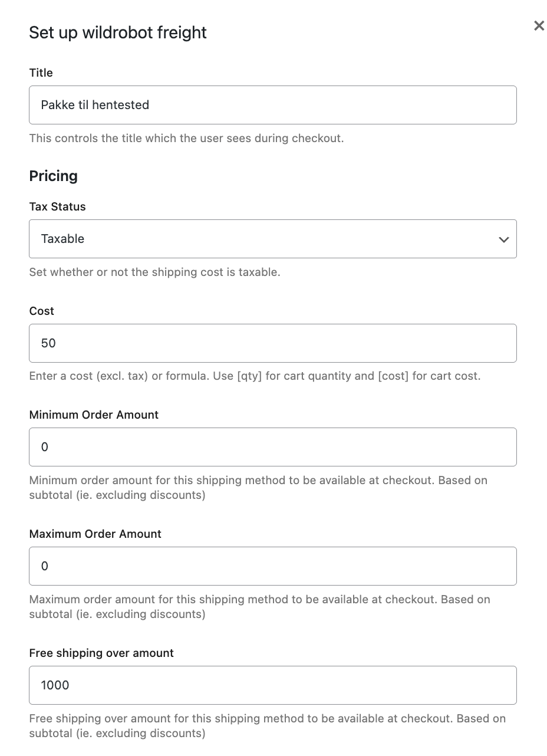Select the Maximum Order Amount input box
Image resolution: width=547 pixels, height=756 pixels.
click(272, 566)
